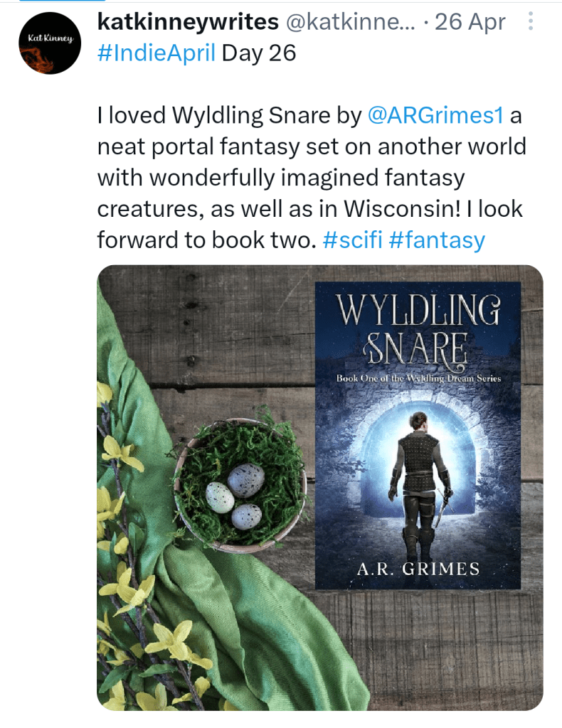Click the 'I loved Wyldling Snare' tweet text
This screenshot has height=728, width=562.
(x=229, y=116)
